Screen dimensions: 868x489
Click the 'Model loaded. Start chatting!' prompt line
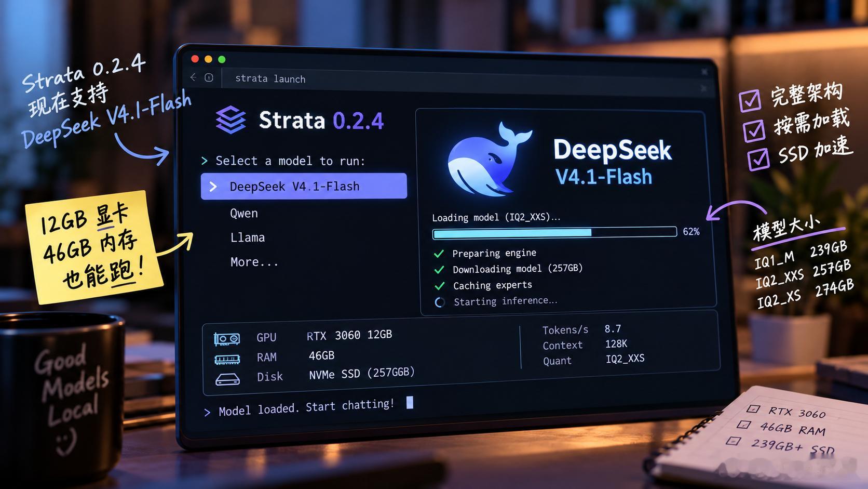tap(306, 407)
